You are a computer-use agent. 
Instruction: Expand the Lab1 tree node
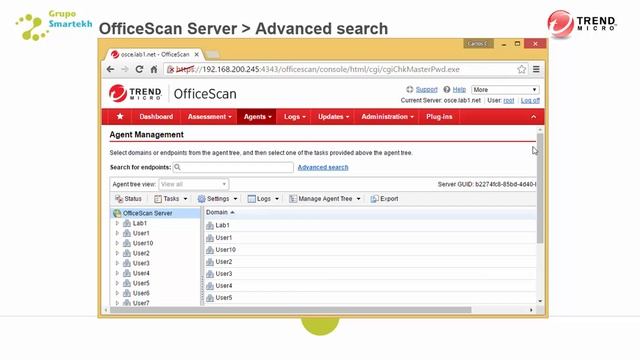pyautogui.click(x=117, y=223)
